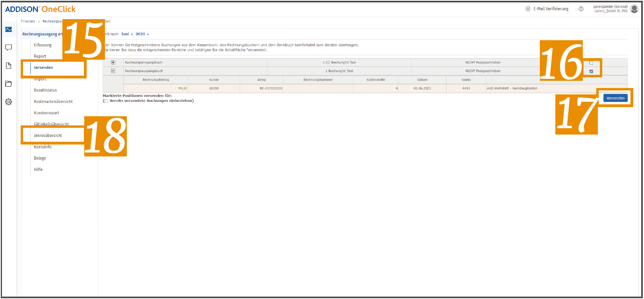
Task: Open Kontoinfo menu entry
Action: pos(43,147)
